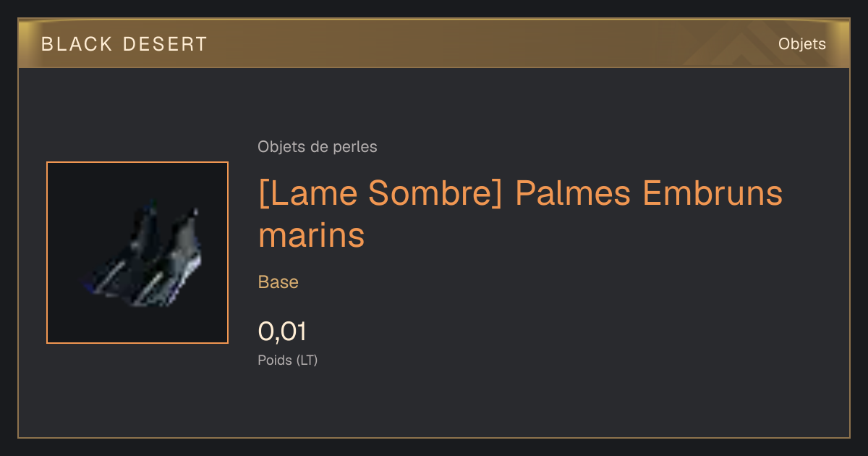Open the Objets link in the header
The height and width of the screenshot is (456, 868).
(801, 44)
